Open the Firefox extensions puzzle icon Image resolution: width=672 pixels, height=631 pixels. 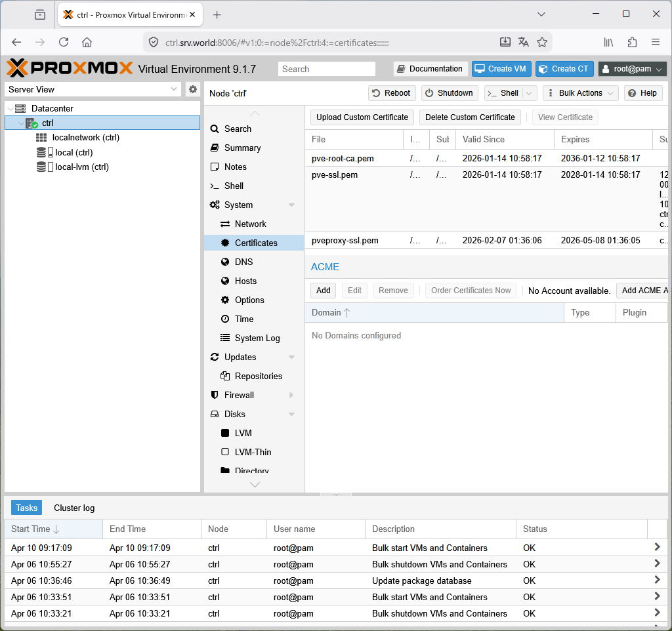632,42
